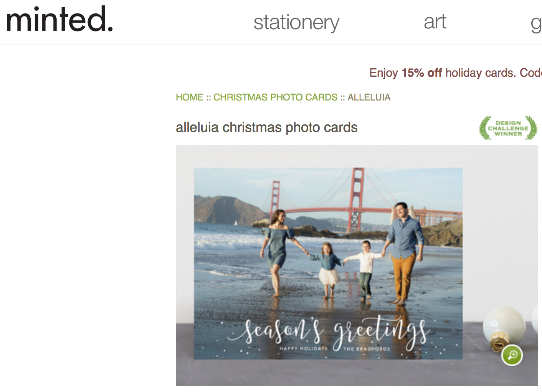Open the partially visible menu after art
This screenshot has width=542, height=392.
536,23
